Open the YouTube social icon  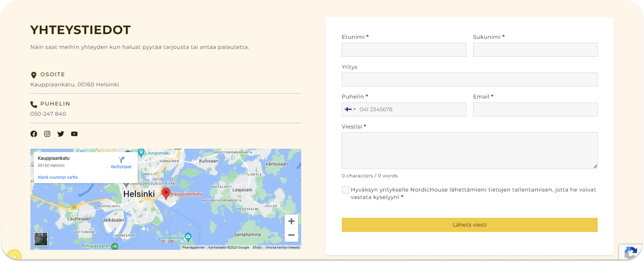click(x=74, y=134)
